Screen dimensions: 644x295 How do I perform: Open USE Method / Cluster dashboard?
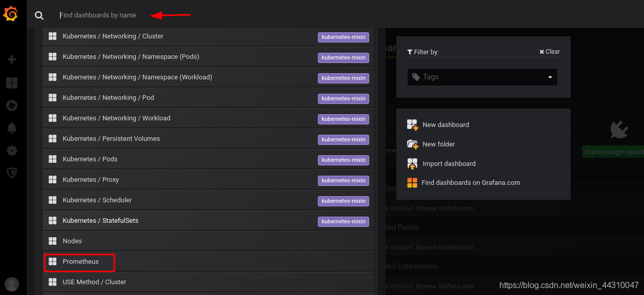[x=209, y=282]
